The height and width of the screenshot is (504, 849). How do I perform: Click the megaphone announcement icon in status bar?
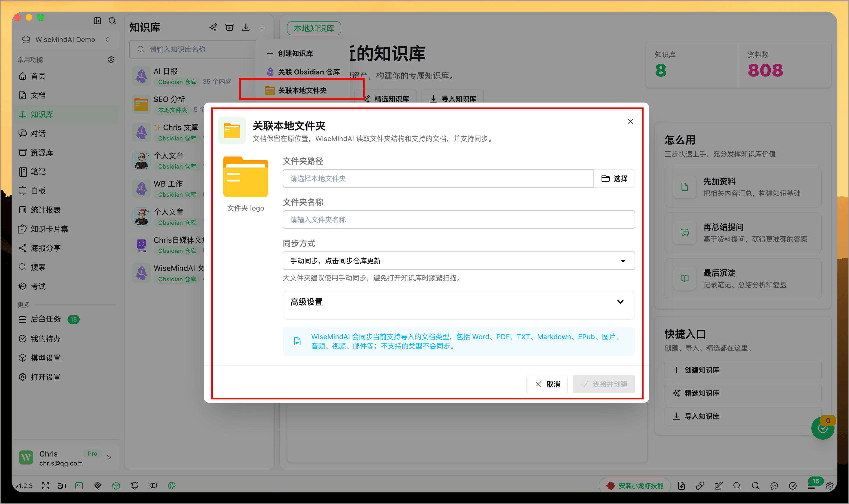pos(153,486)
